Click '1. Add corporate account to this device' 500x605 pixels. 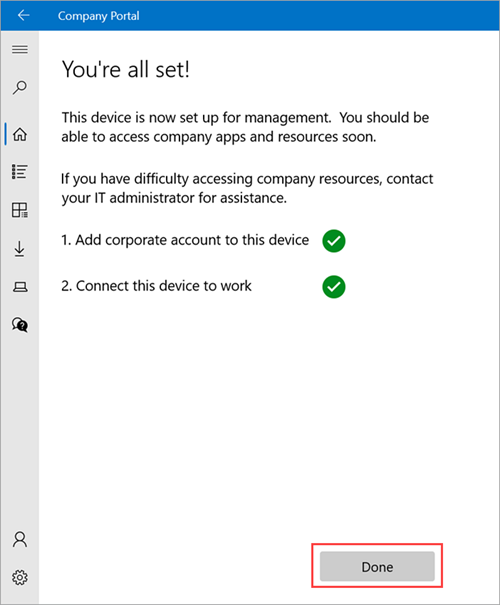185,240
